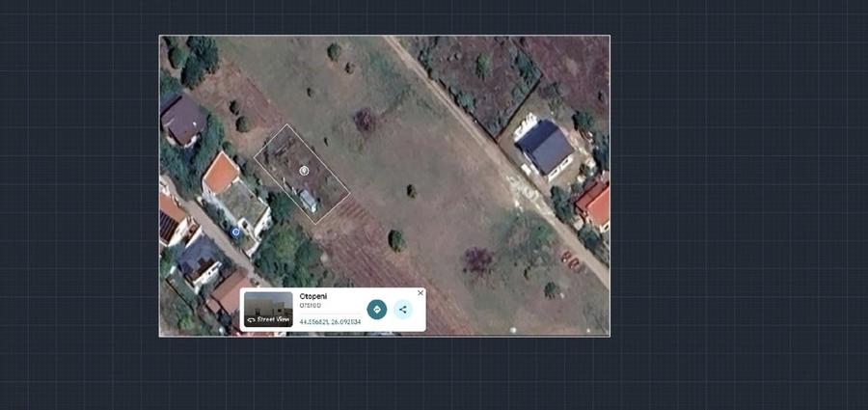Viewport: 868px width, 410px height.
Task: Click the postal code under Otopeni
Action: (310, 306)
